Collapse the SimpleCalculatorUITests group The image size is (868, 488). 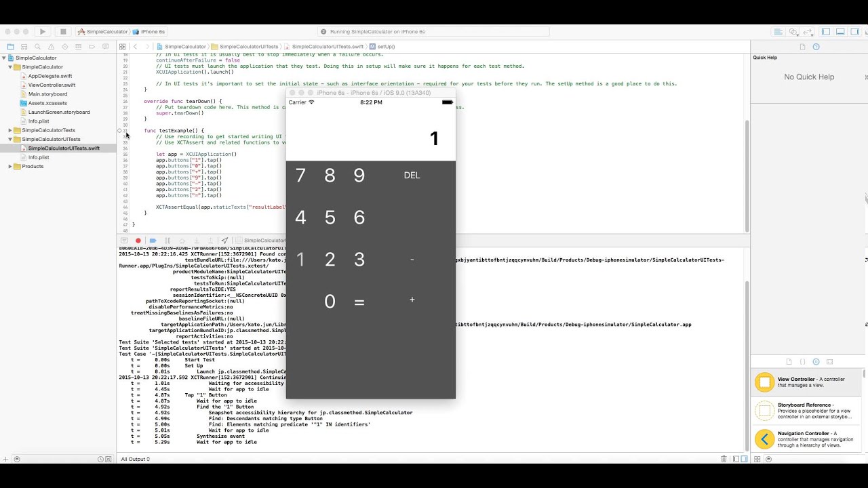click(10, 140)
